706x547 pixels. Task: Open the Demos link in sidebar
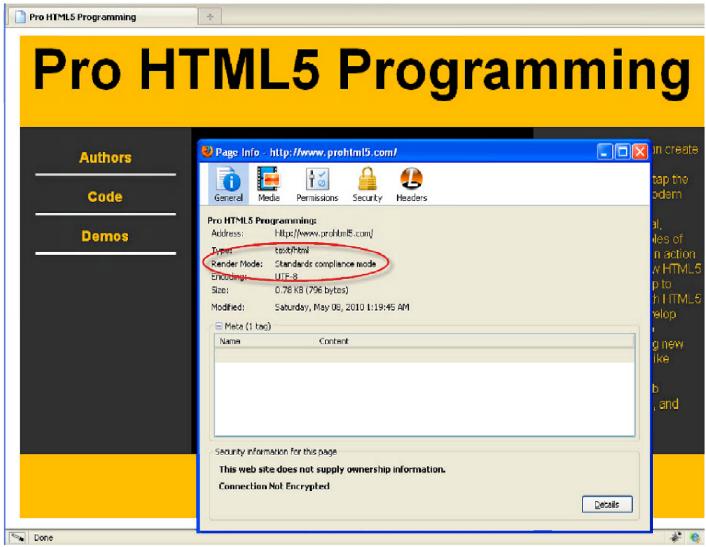pos(105,236)
